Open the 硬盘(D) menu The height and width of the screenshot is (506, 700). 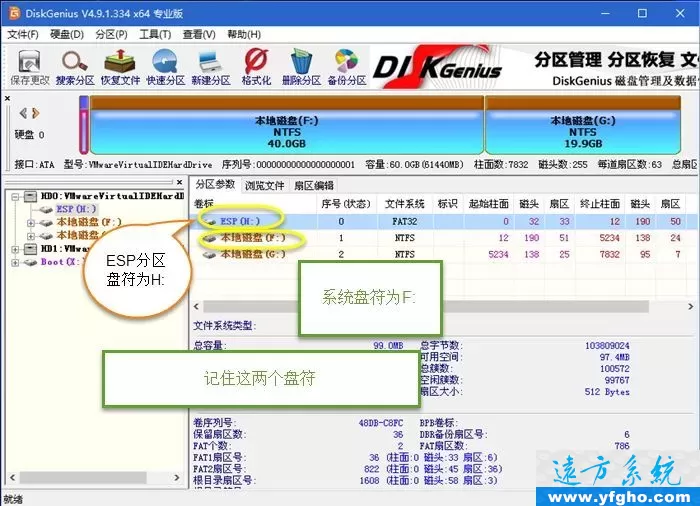point(67,34)
